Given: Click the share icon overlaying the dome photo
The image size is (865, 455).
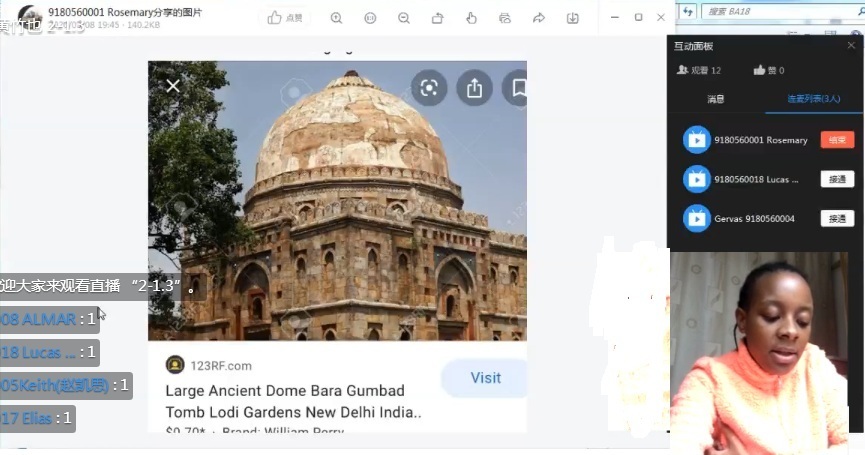Looking at the screenshot, I should (x=474, y=88).
